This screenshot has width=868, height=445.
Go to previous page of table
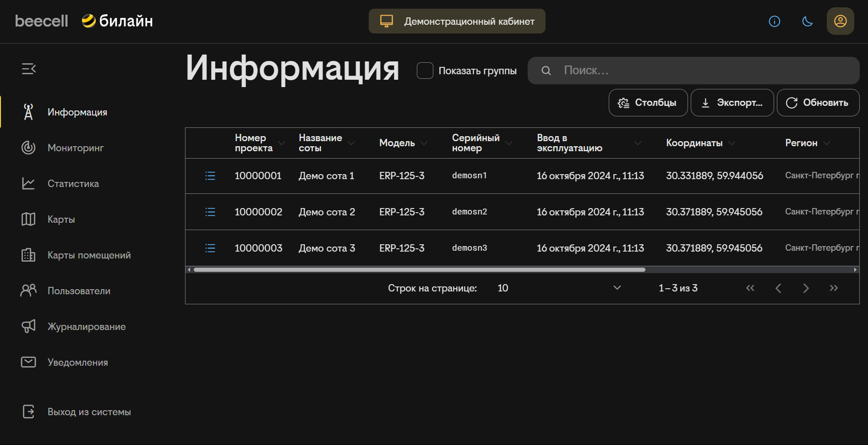778,288
